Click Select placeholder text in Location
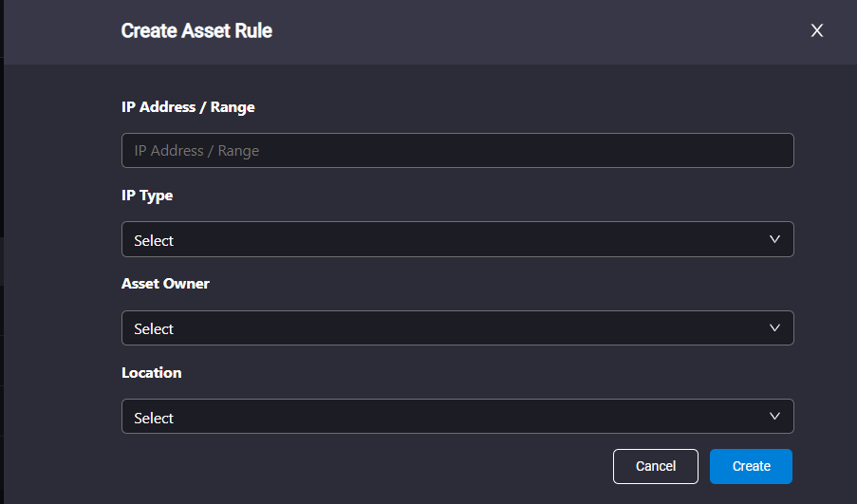Image resolution: width=857 pixels, height=504 pixels. click(154, 419)
